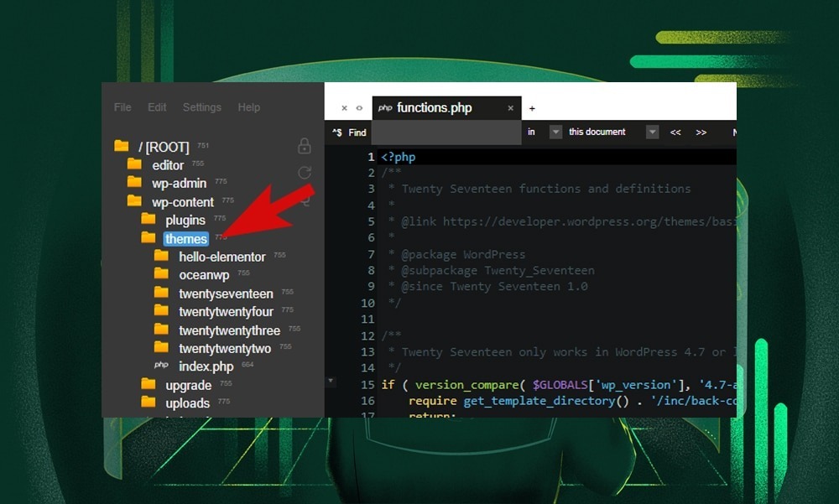Screen dimensions: 839x504
Task: Click the folder icon next to themes
Action: tap(149, 238)
